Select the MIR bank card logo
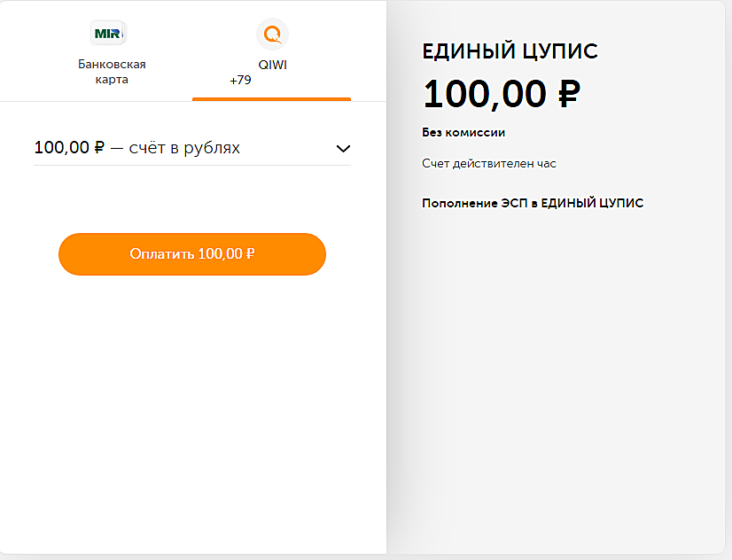Screen dimensions: 732x560 point(108,33)
